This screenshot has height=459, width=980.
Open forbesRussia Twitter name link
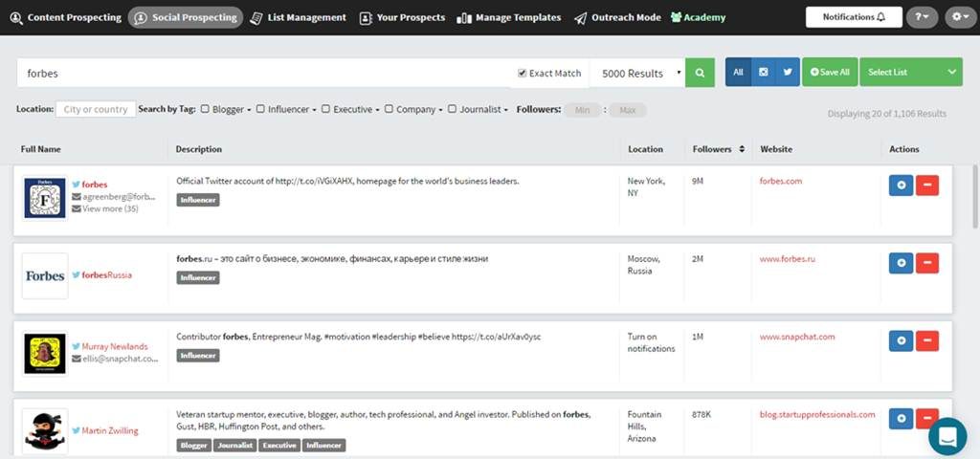[107, 274]
